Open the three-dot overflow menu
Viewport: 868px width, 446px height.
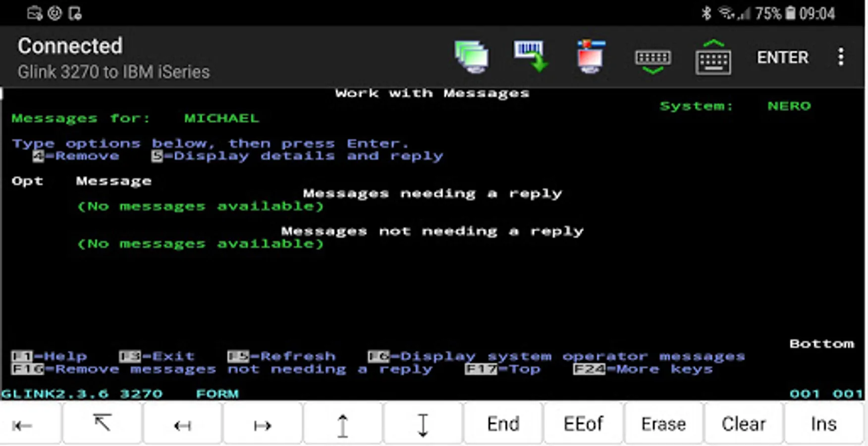(841, 57)
